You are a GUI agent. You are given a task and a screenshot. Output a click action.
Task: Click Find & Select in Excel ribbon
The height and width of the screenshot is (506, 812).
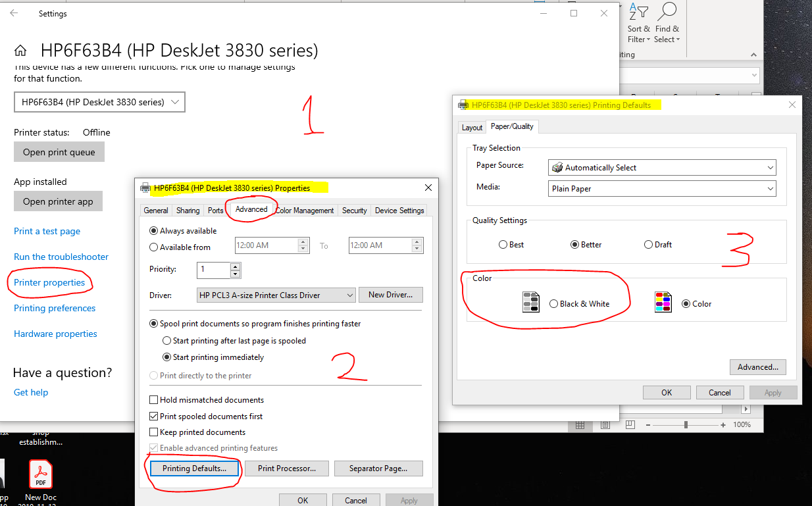pos(667,23)
